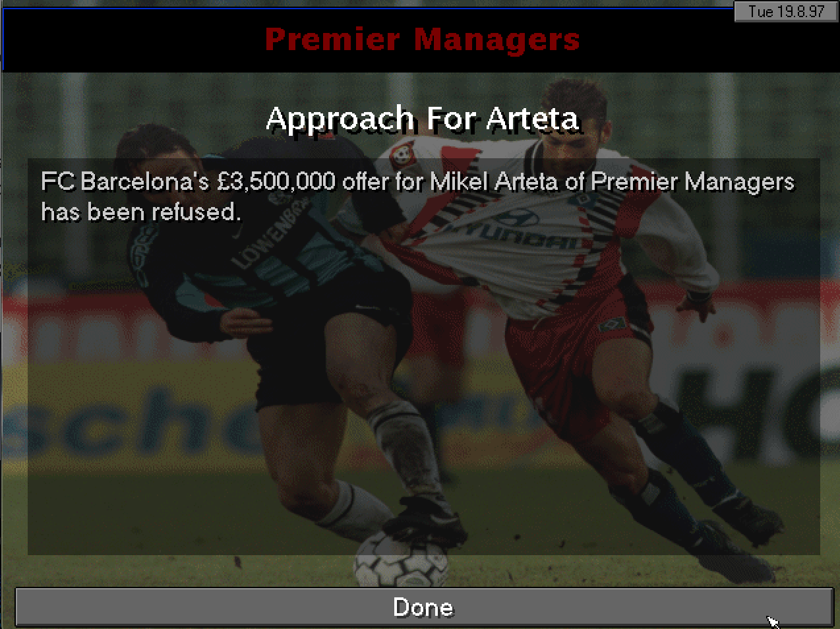Click the mouse cursor arrow near Done

(773, 621)
